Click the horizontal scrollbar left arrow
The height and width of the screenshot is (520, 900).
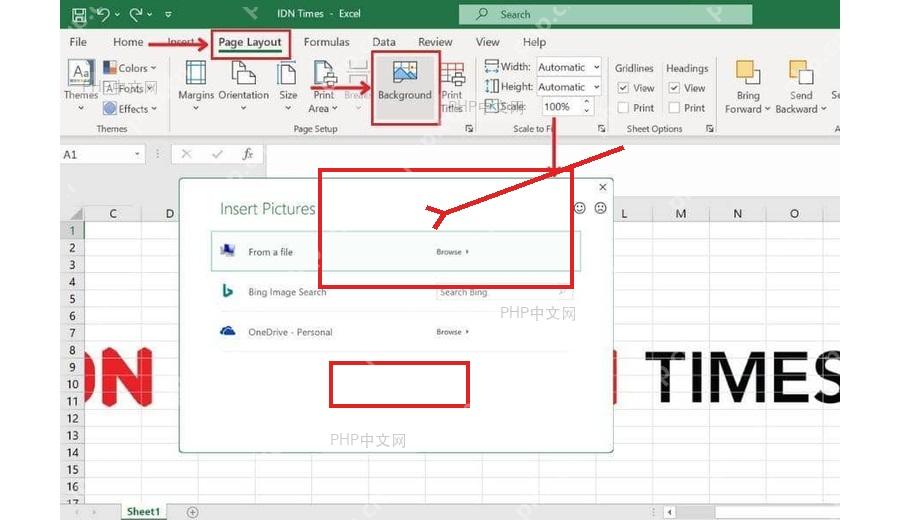point(669,512)
